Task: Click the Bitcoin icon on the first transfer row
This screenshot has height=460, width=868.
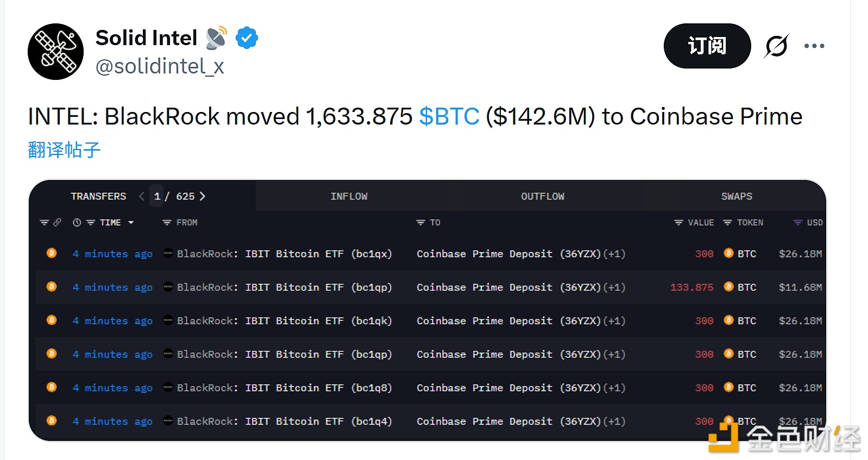Action: pyautogui.click(x=52, y=253)
